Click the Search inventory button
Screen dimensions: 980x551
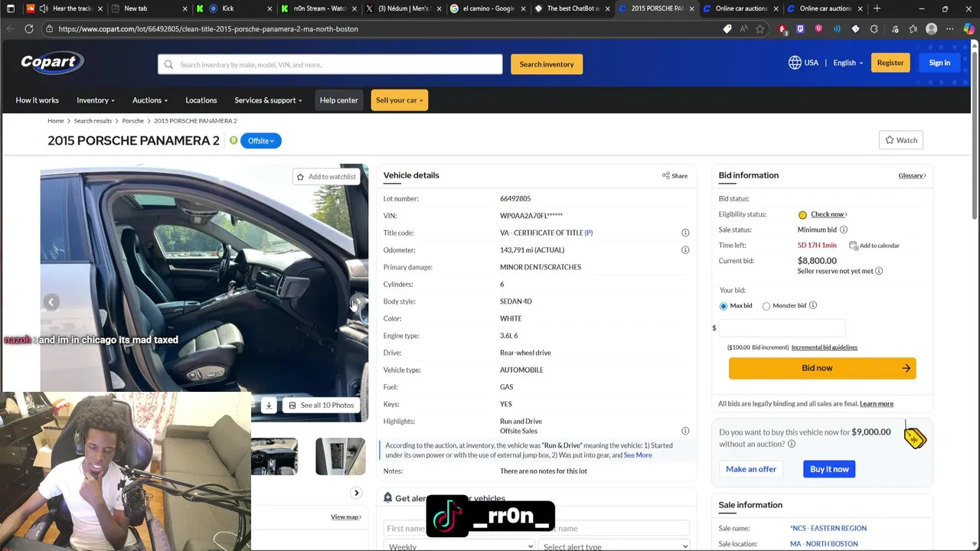(x=547, y=64)
